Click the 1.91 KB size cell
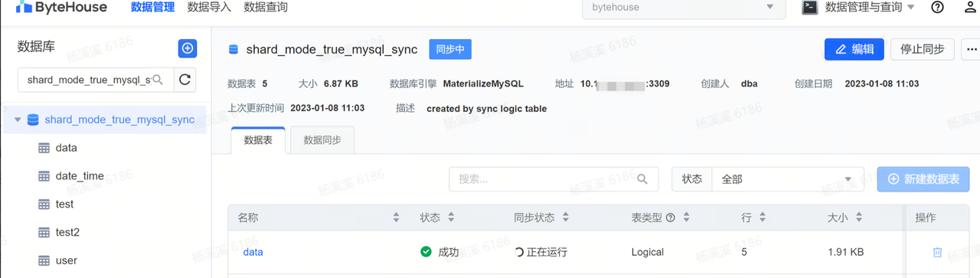The width and height of the screenshot is (980, 278). tap(846, 252)
